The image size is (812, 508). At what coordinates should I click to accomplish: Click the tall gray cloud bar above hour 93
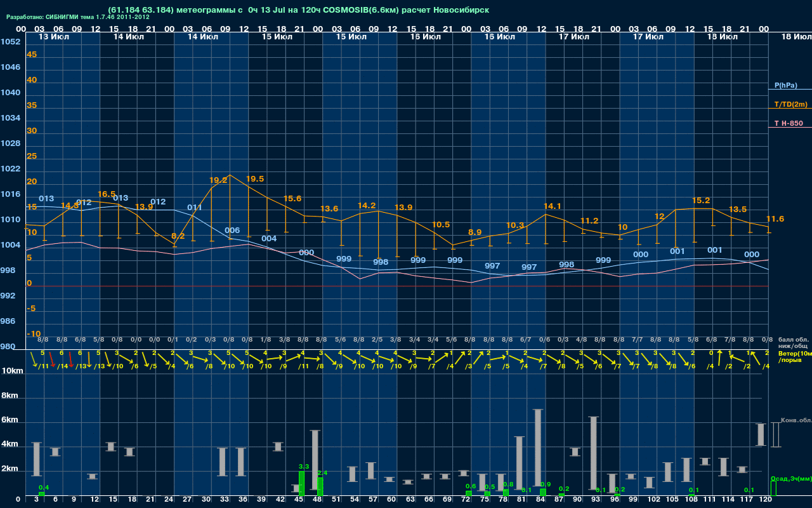pyautogui.click(x=594, y=453)
